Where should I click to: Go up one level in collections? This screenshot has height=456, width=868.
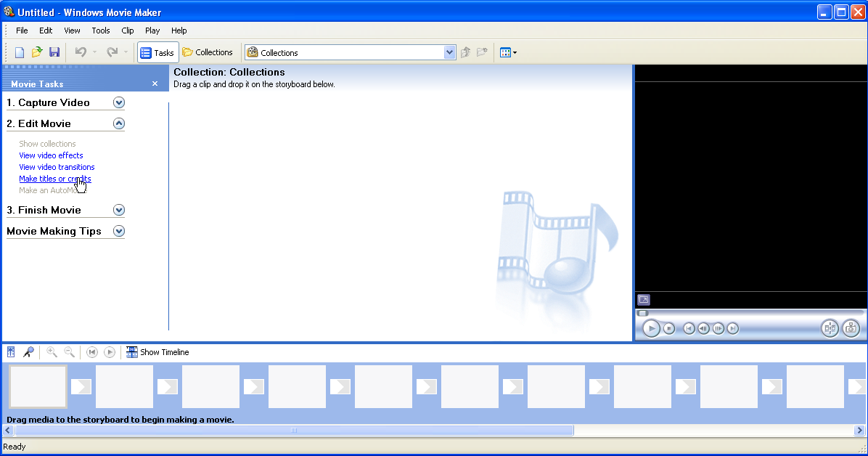click(465, 52)
